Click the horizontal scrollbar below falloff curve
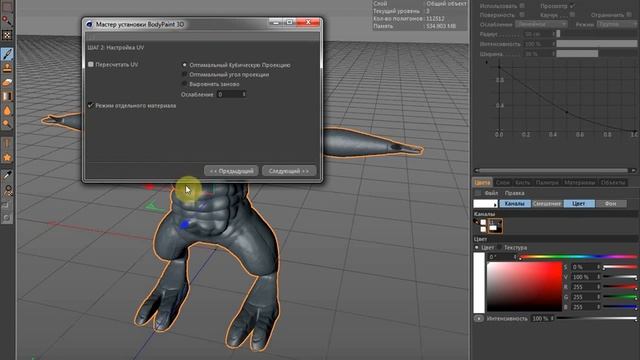640x360 pixels. tap(555, 170)
